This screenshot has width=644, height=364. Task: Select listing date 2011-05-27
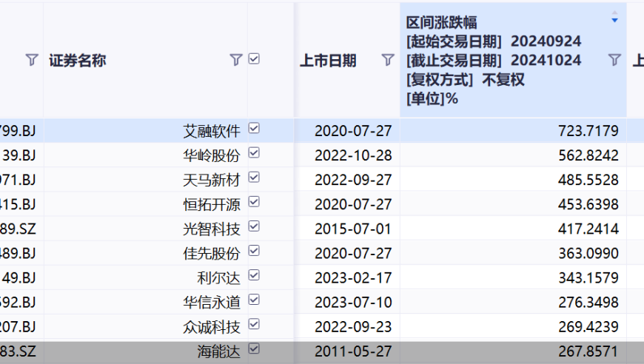(x=353, y=351)
